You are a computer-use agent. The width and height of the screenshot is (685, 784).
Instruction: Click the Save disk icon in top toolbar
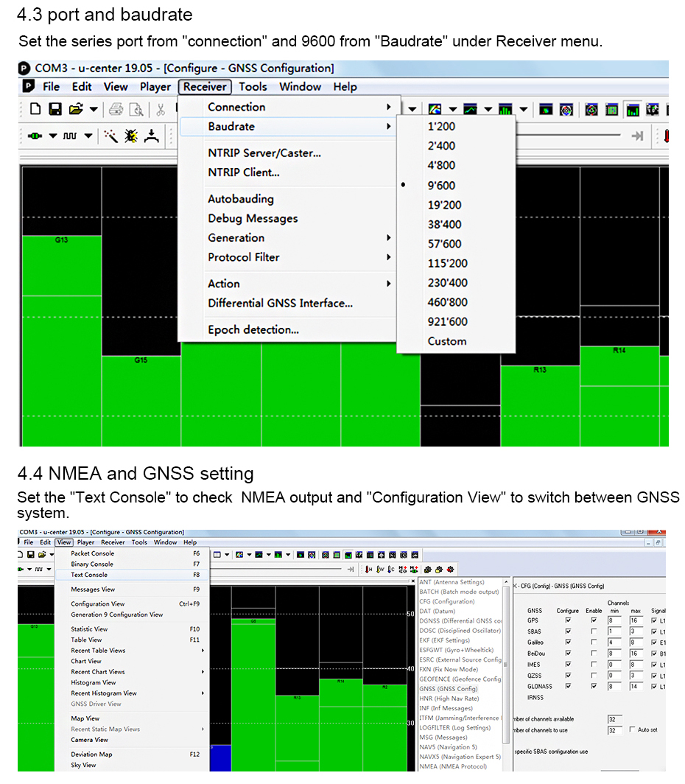tap(55, 109)
